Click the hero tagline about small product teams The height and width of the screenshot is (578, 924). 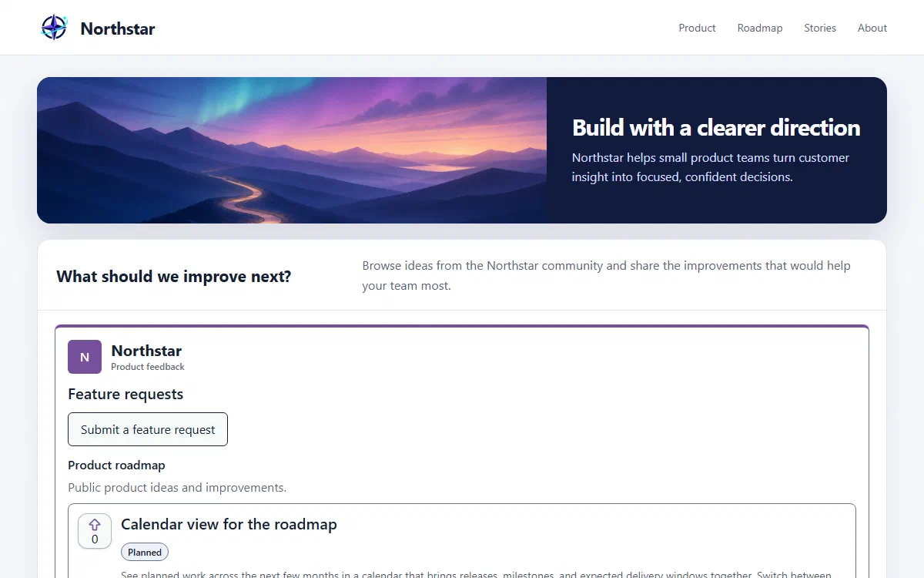pos(711,167)
